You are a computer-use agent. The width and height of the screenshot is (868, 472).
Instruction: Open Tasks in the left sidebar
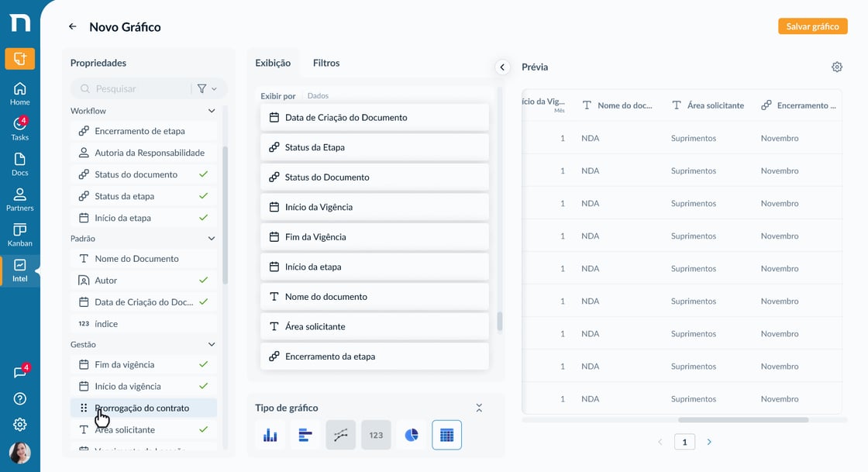click(x=20, y=129)
